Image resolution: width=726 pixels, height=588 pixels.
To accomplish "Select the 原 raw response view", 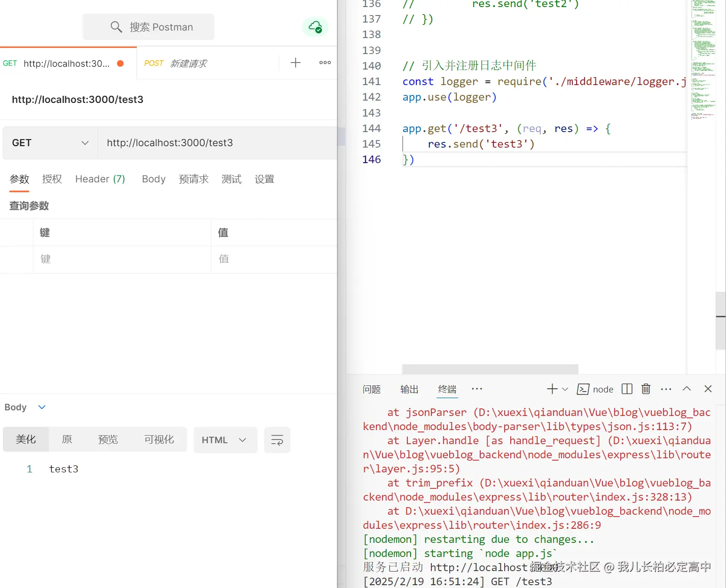I will click(x=67, y=439).
